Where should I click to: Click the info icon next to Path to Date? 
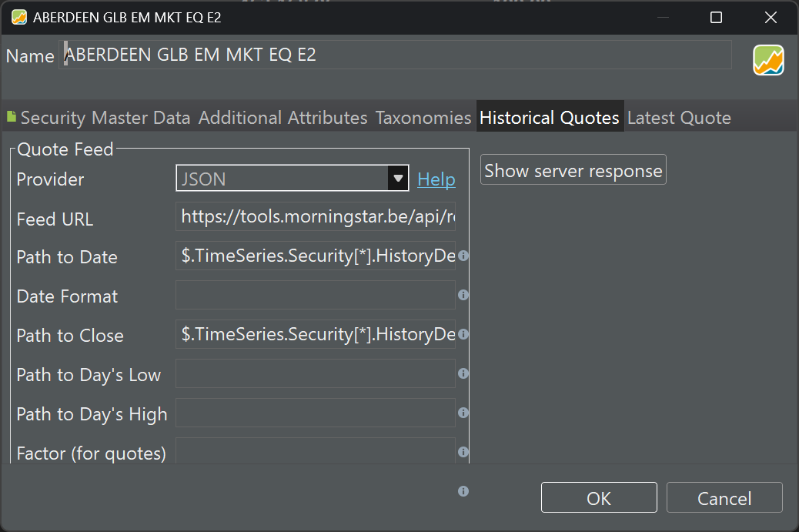click(x=463, y=256)
